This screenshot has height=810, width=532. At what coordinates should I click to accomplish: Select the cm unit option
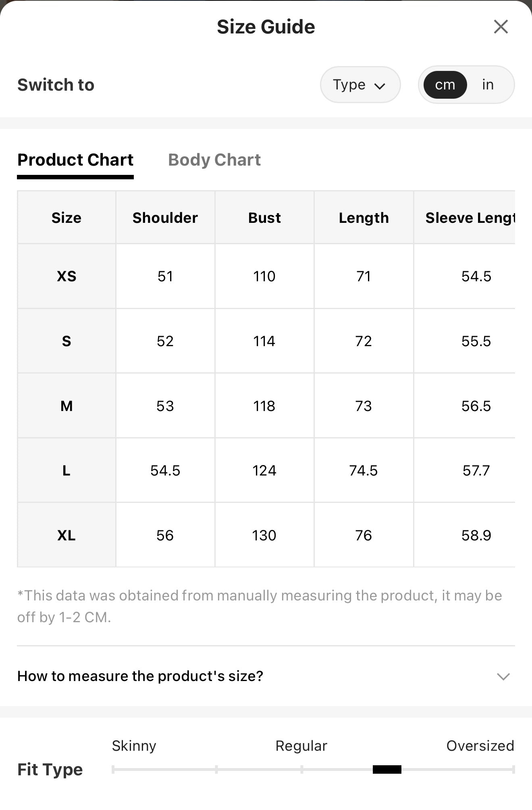point(445,85)
